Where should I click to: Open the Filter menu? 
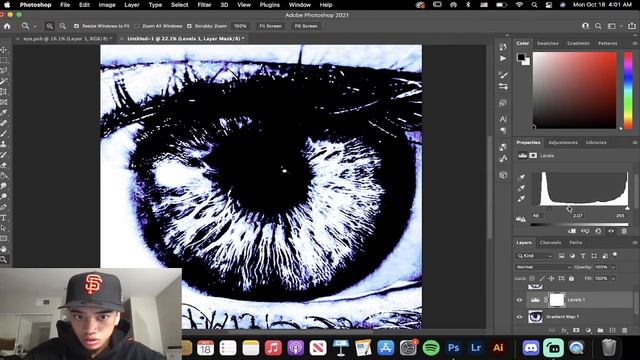point(204,5)
